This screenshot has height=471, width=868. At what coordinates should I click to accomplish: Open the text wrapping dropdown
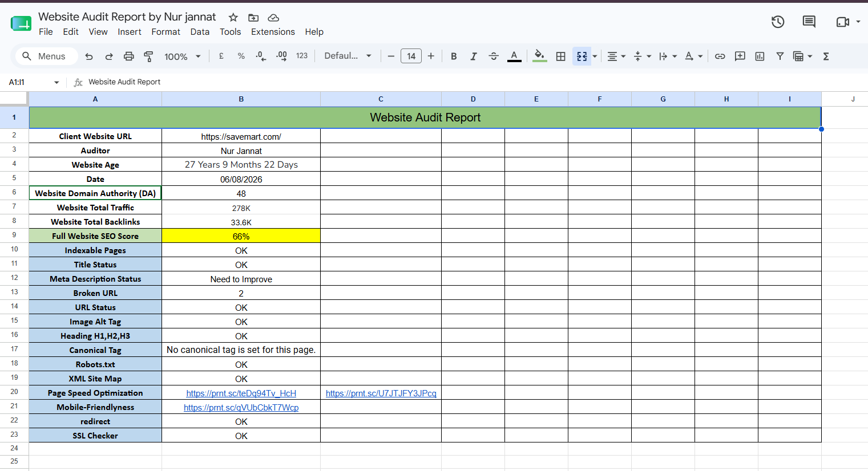tap(667, 56)
